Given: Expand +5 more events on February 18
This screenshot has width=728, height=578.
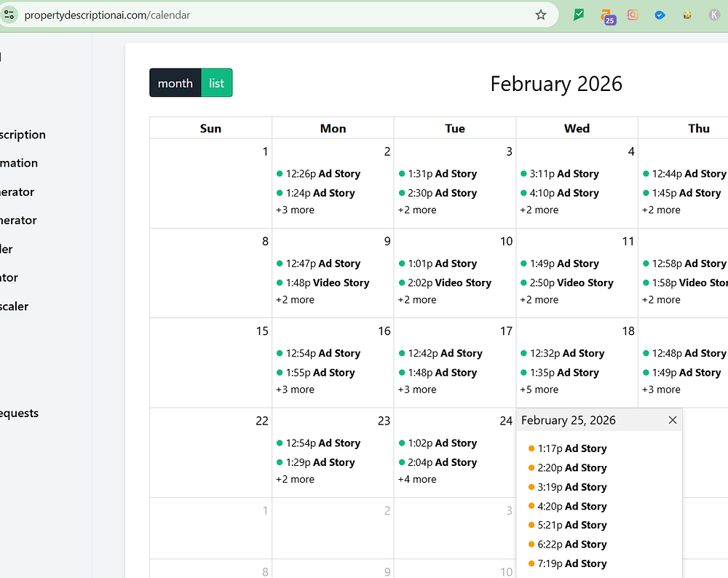Looking at the screenshot, I should pyautogui.click(x=539, y=389).
